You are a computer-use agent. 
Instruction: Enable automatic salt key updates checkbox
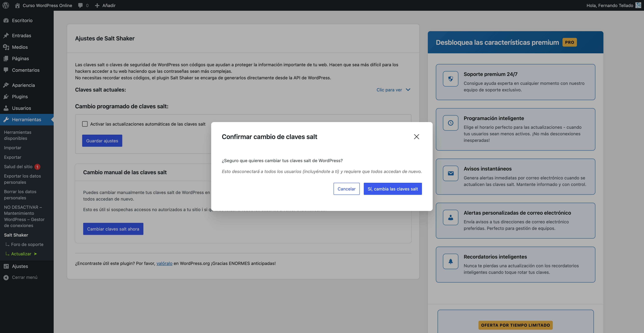click(85, 124)
